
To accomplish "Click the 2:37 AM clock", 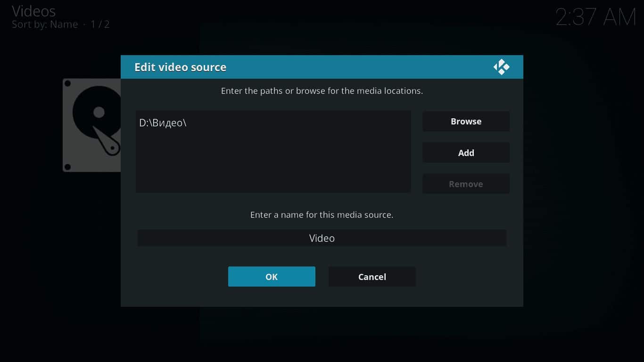I will (596, 17).
